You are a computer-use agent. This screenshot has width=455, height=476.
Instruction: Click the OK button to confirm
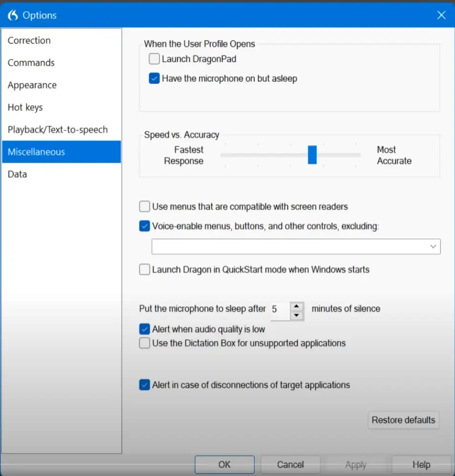click(x=224, y=465)
